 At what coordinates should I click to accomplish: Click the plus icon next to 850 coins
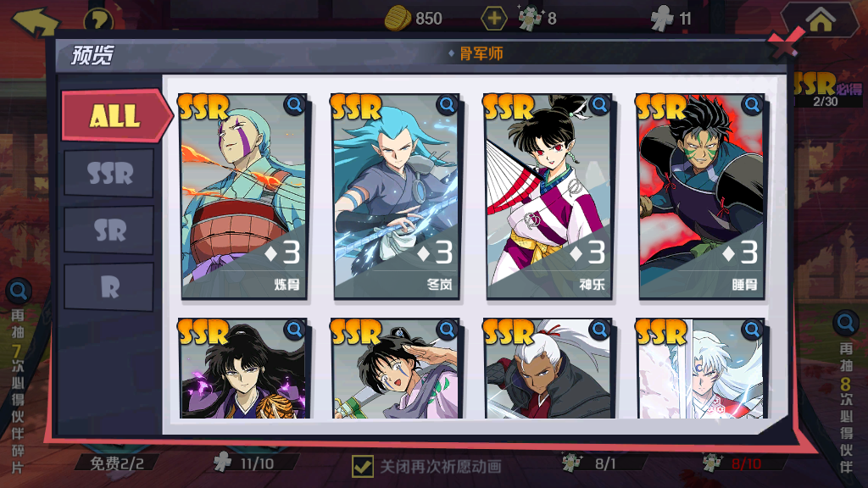coord(494,19)
